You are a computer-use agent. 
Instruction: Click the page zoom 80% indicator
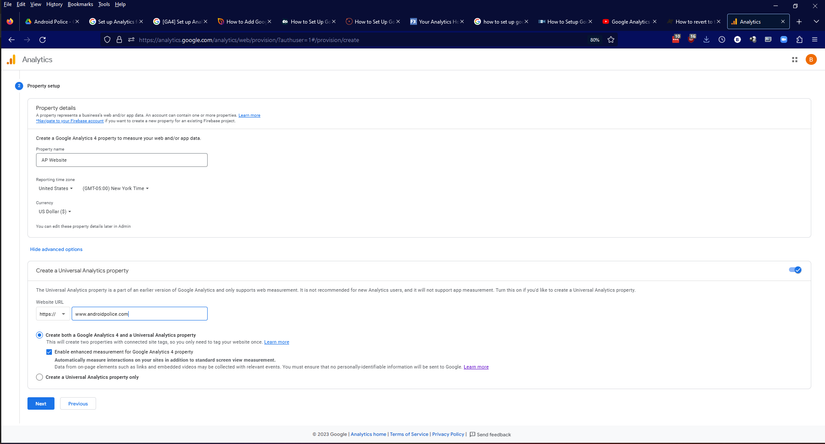coord(595,40)
